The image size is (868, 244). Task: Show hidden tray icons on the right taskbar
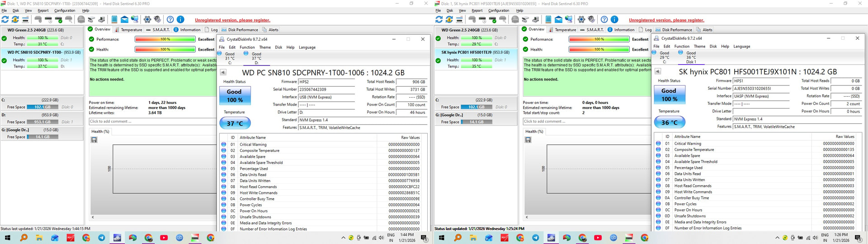coord(777,238)
